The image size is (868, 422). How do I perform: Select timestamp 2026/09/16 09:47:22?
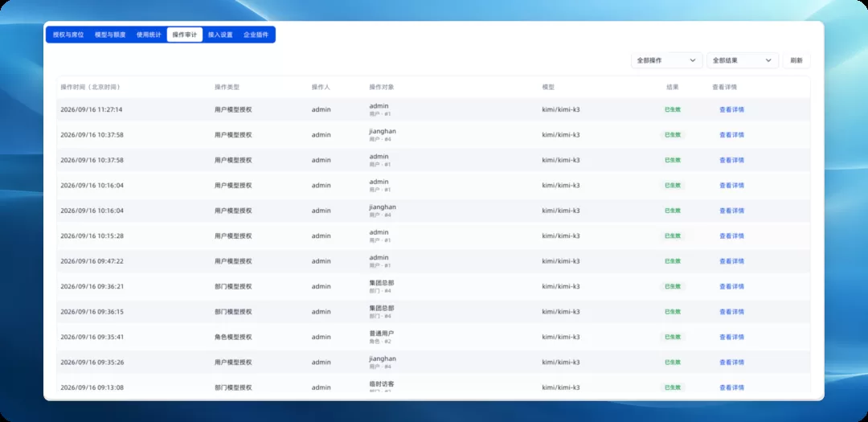tap(92, 261)
